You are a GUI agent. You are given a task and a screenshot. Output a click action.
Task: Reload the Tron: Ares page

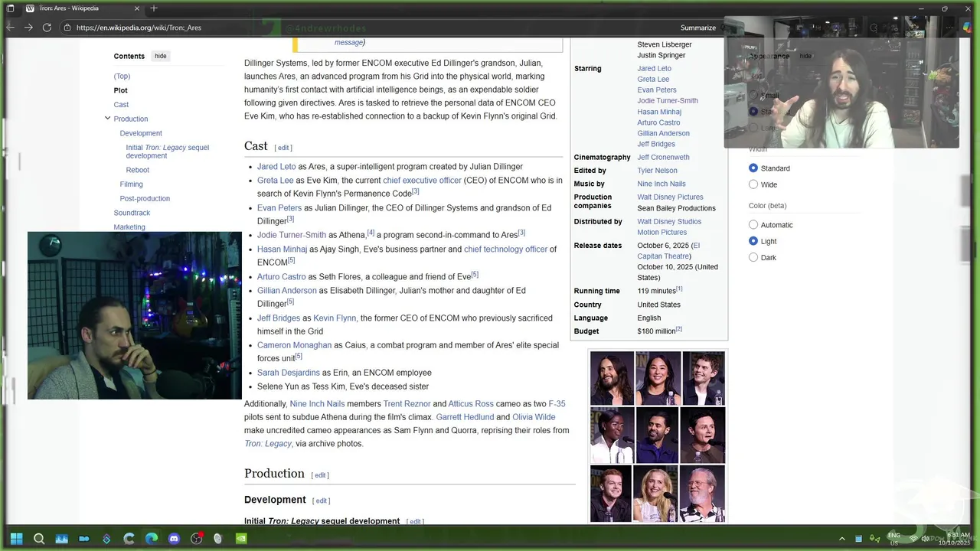pos(47,28)
